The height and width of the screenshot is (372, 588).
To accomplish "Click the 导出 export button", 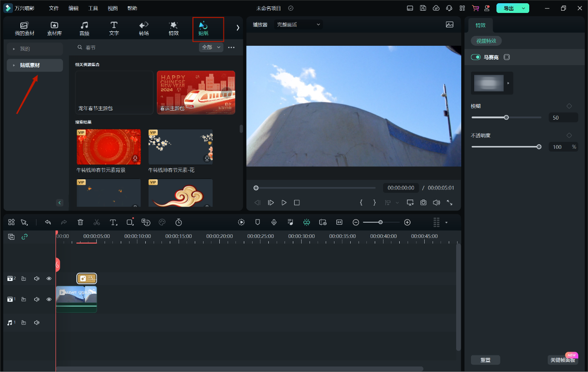I will pyautogui.click(x=508, y=8).
